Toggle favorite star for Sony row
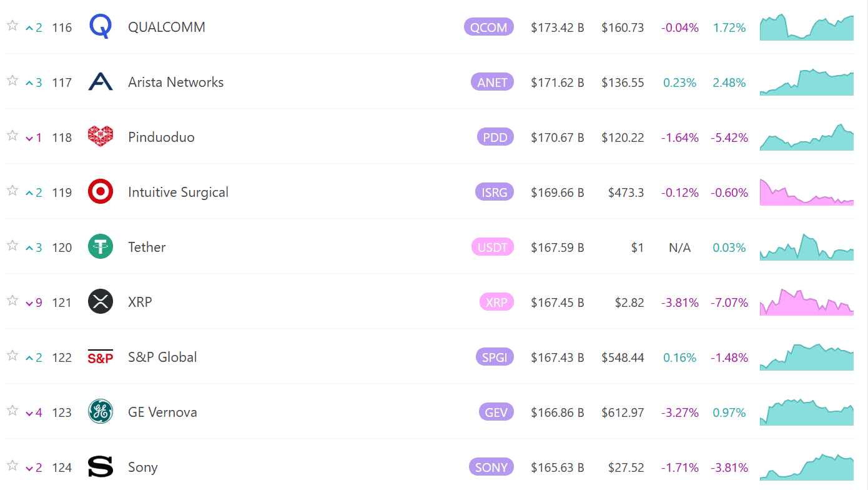 (x=12, y=466)
